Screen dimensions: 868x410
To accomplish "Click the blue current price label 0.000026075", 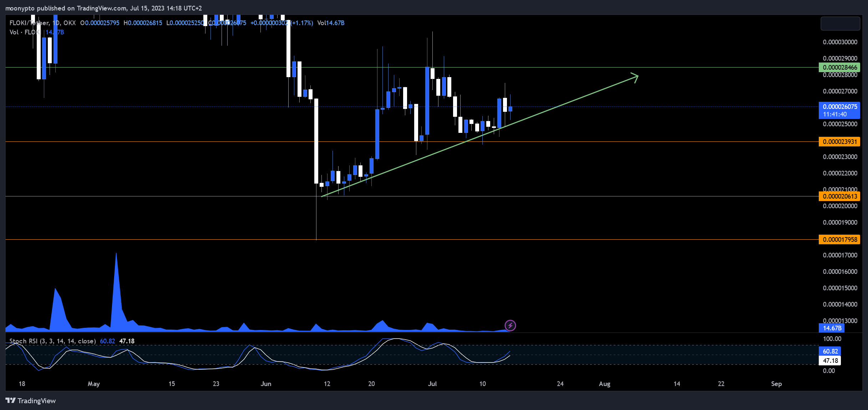I will point(839,106).
